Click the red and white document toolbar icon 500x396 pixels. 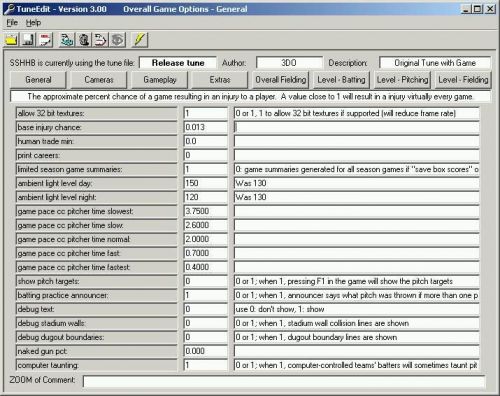coord(45,40)
